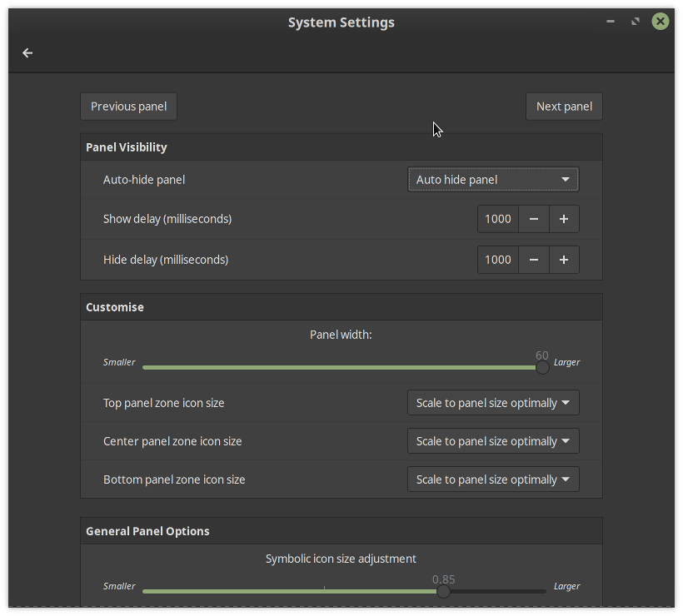Image resolution: width=683 pixels, height=616 pixels.
Task: Maximize the System Settings window
Action: pos(636,21)
